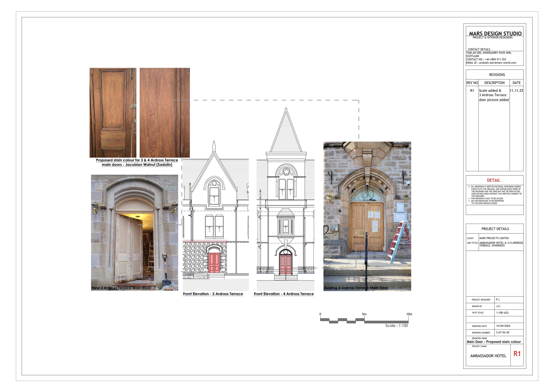This screenshot has width=554, height=392.
Task: Click the stained door panel photo
Action: 113,113
